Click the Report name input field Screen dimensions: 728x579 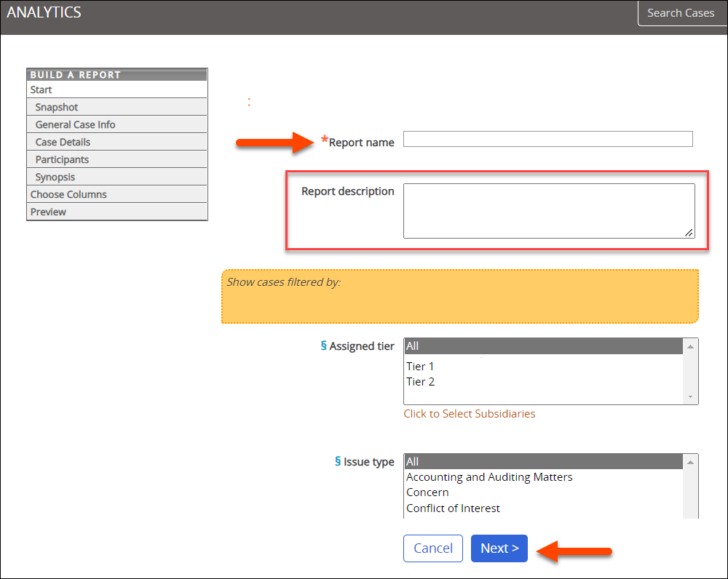pyautogui.click(x=547, y=139)
